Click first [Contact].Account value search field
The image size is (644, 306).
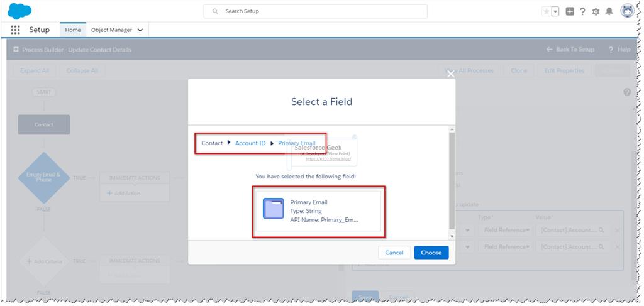(x=572, y=230)
